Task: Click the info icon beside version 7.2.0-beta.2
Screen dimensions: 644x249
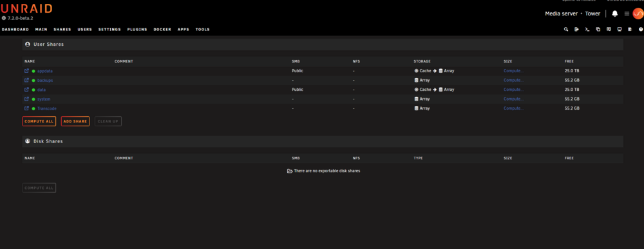Action: point(4,18)
